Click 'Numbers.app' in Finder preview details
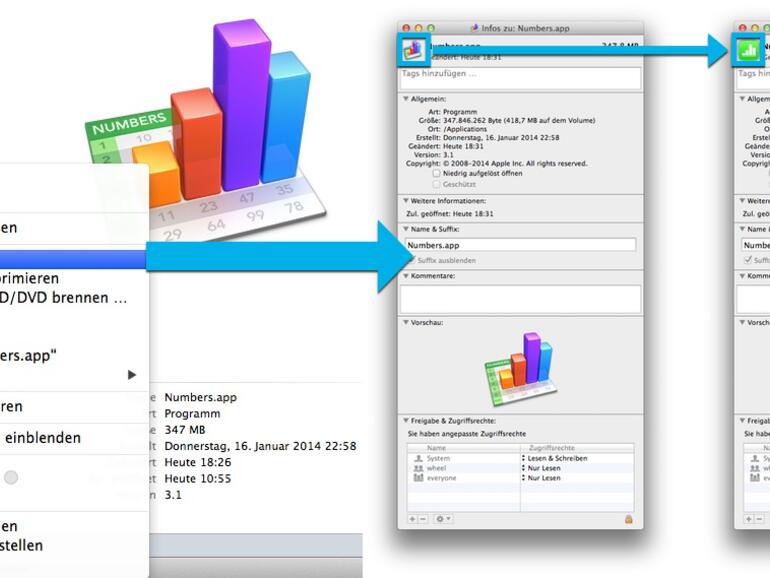 200,397
